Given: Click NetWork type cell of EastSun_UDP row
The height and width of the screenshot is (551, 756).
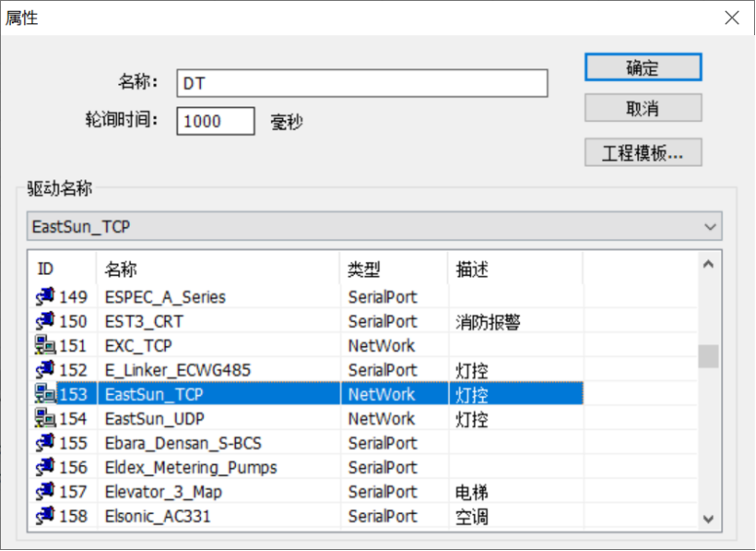Looking at the screenshot, I should click(380, 419).
